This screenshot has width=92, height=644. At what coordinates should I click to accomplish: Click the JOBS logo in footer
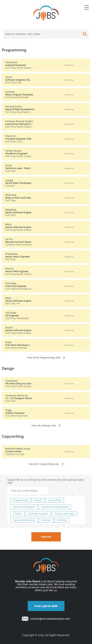pyautogui.click(x=46, y=566)
